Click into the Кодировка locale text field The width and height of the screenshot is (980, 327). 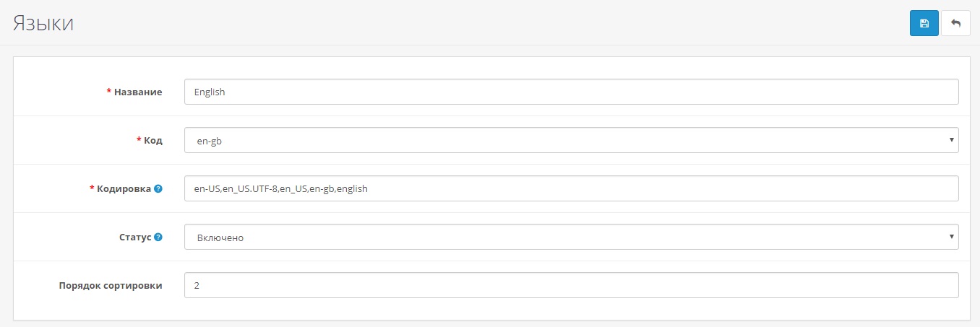[x=571, y=188]
